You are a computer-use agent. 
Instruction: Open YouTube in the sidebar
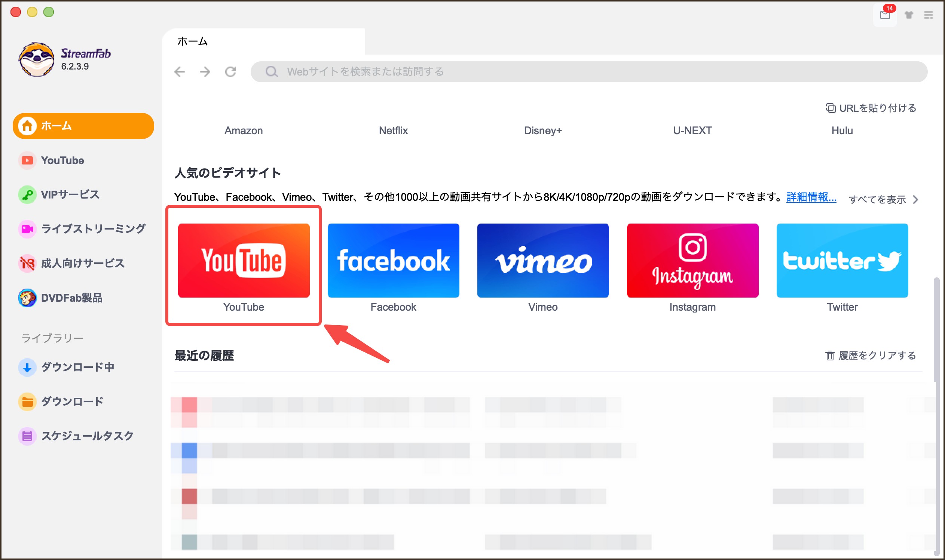[83, 160]
